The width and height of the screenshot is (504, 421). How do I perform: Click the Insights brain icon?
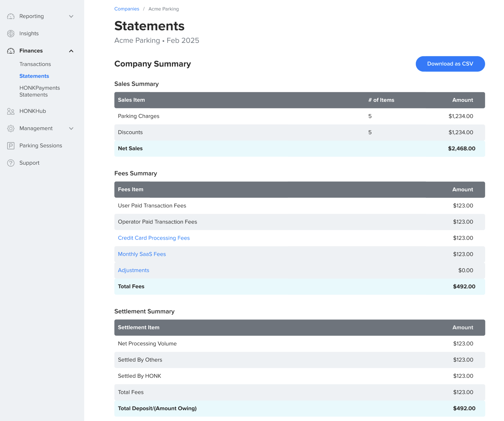[x=11, y=34]
